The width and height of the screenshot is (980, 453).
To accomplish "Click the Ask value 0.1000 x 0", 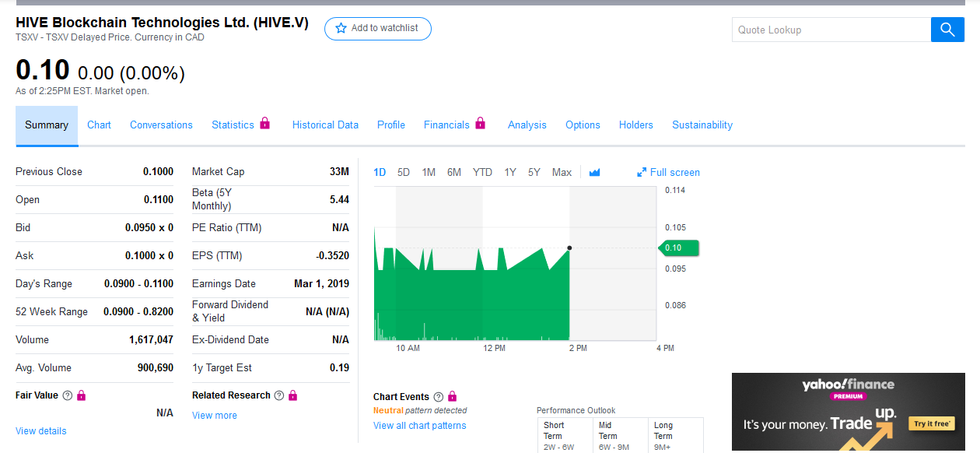I will click(x=149, y=255).
